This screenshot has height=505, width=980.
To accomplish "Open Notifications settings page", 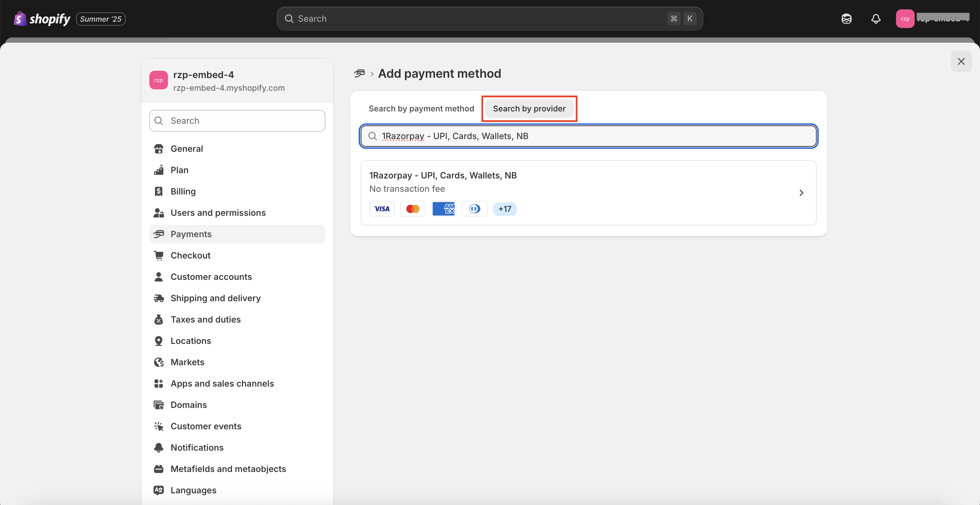I will [237, 447].
